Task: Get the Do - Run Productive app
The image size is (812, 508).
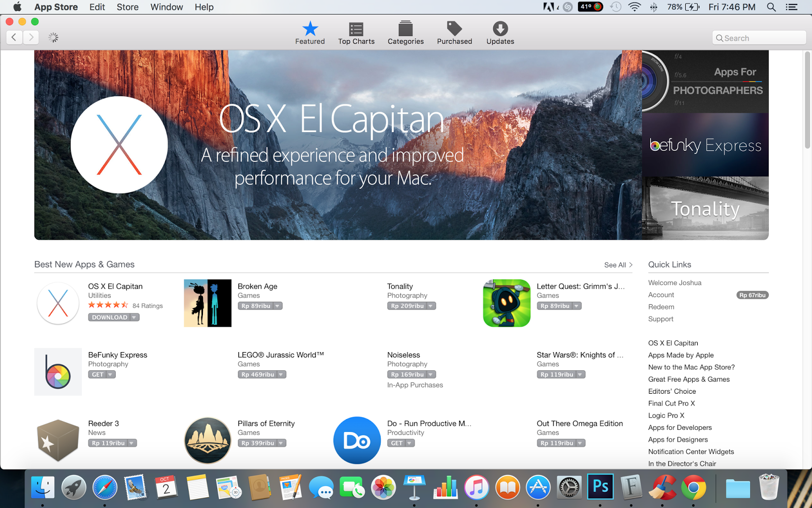Action: [397, 443]
